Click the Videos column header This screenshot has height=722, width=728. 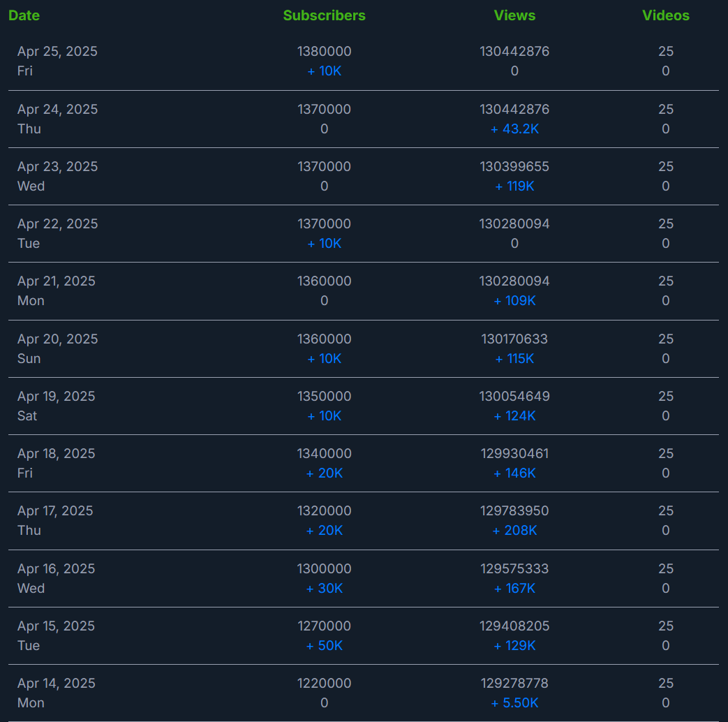click(665, 15)
